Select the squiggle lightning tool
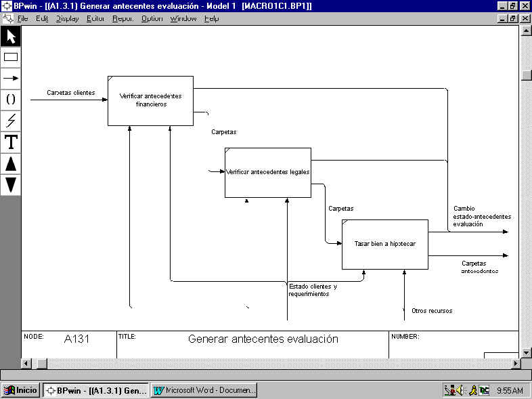Image resolution: width=532 pixels, height=399 pixels. (11, 121)
